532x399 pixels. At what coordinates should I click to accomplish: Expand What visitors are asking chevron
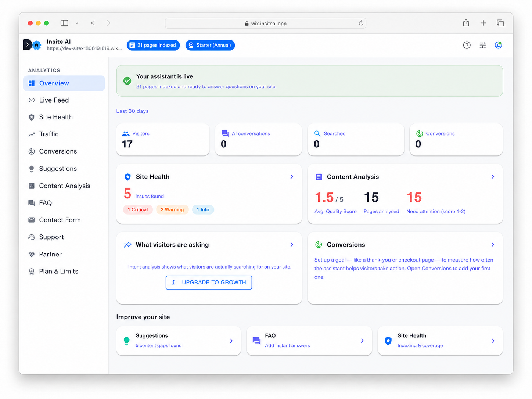point(292,245)
